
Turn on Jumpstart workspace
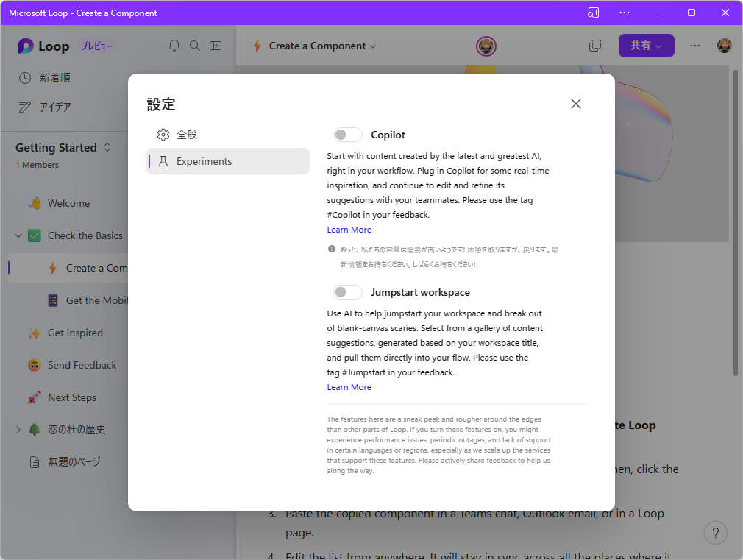tap(347, 291)
